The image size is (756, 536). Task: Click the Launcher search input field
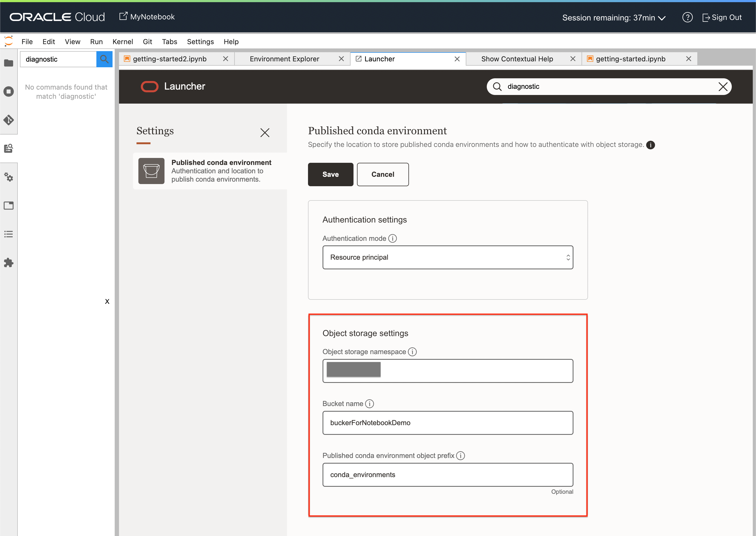point(609,86)
